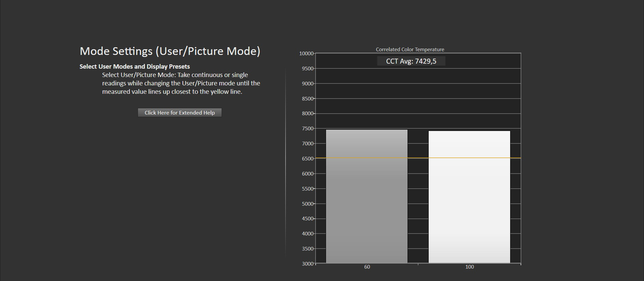
Task: Click the 6500 label on y-axis
Action: tap(307, 159)
